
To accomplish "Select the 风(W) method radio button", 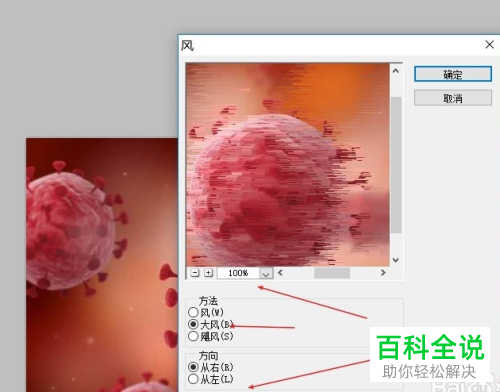I will point(193,312).
